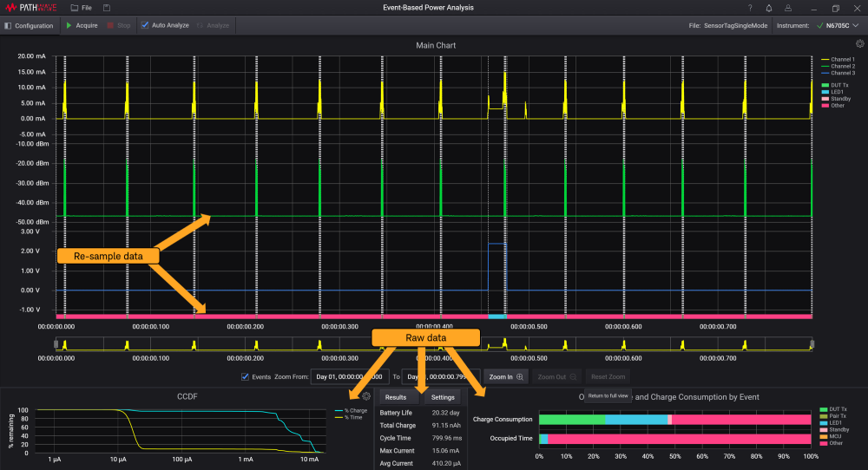Toggle the Auto Analyze checkbox
The height and width of the screenshot is (470, 868).
(145, 25)
